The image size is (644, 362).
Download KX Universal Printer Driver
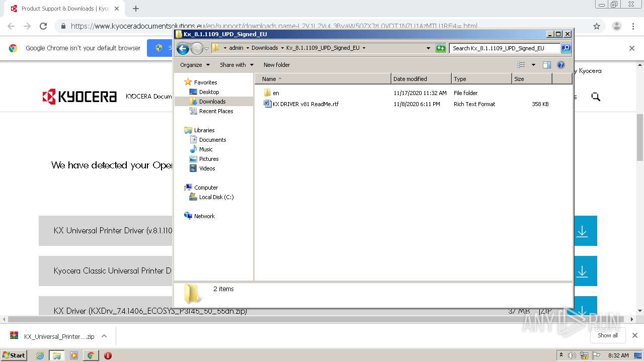click(582, 231)
